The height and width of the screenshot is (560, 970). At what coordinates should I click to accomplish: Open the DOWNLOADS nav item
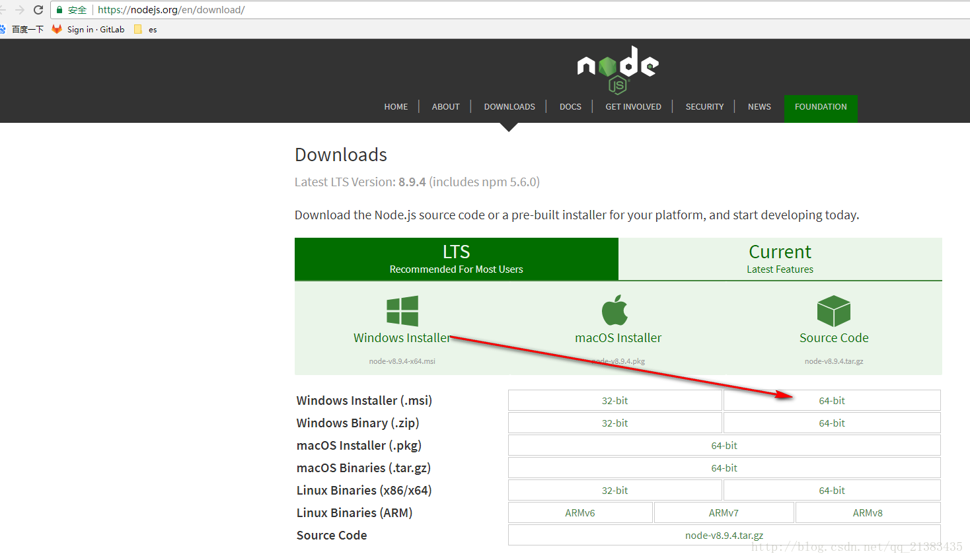click(x=509, y=107)
